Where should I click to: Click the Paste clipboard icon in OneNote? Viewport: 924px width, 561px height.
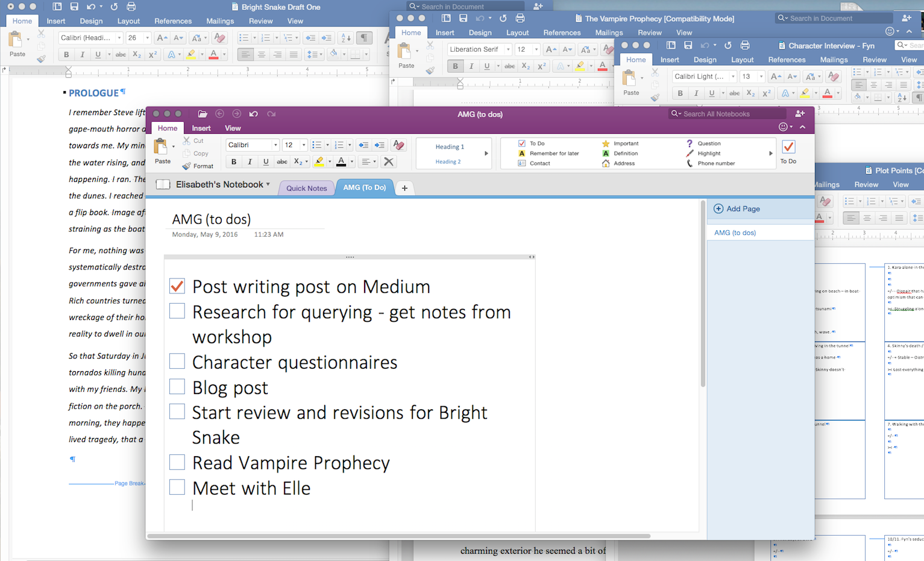(161, 146)
